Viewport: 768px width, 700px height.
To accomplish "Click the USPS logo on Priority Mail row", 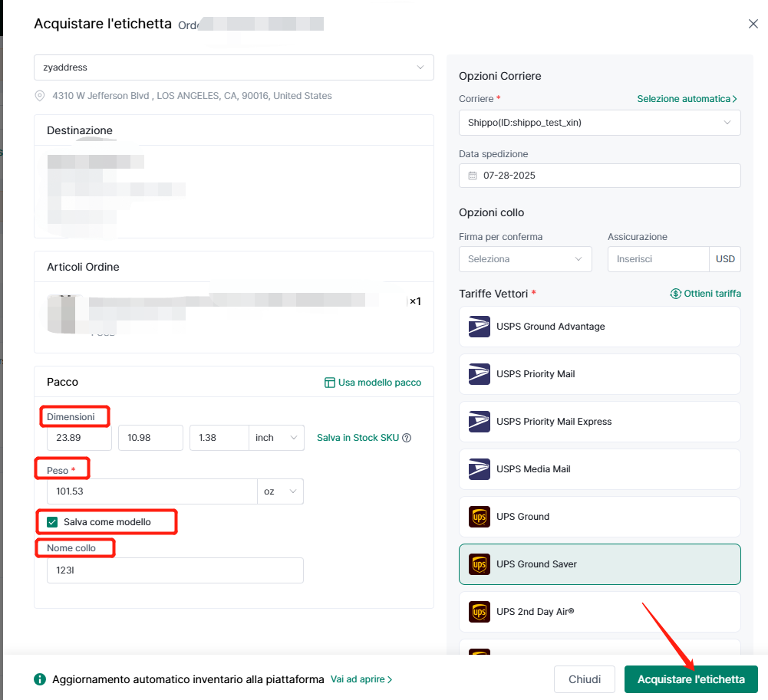I will [479, 374].
